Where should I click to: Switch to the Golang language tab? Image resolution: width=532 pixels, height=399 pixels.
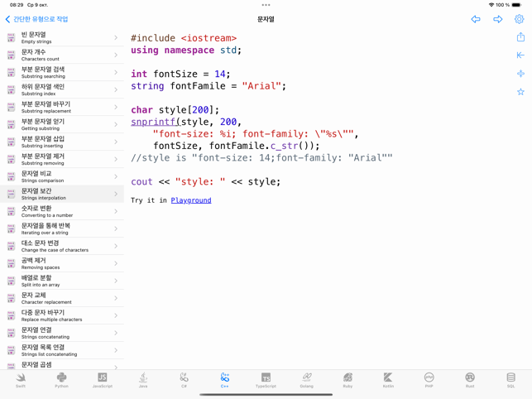click(307, 380)
